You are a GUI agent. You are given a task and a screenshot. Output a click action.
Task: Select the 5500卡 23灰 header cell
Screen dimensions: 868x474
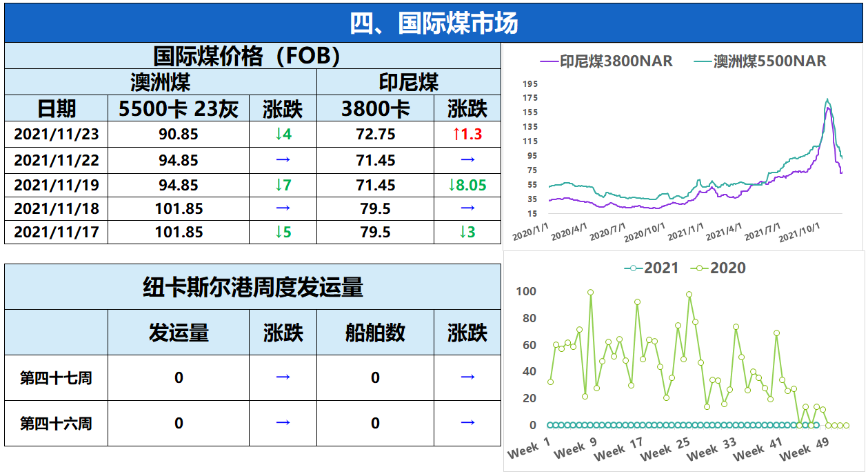179,108
